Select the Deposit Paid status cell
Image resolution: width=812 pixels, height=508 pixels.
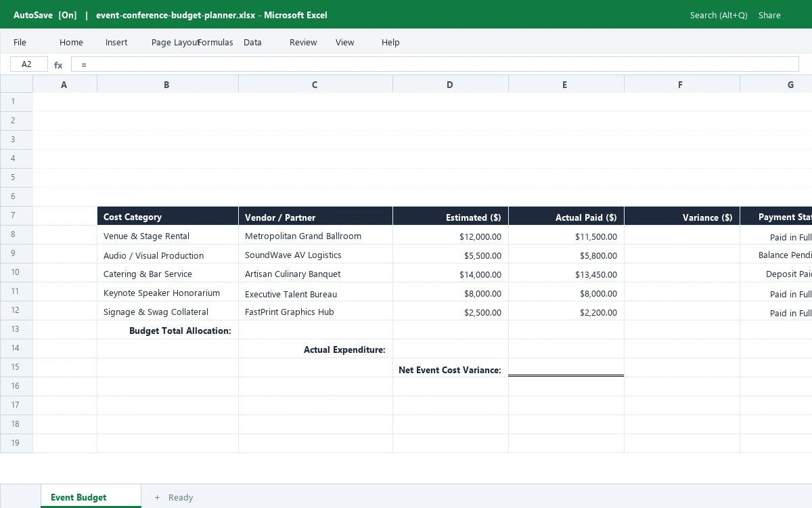point(776,273)
